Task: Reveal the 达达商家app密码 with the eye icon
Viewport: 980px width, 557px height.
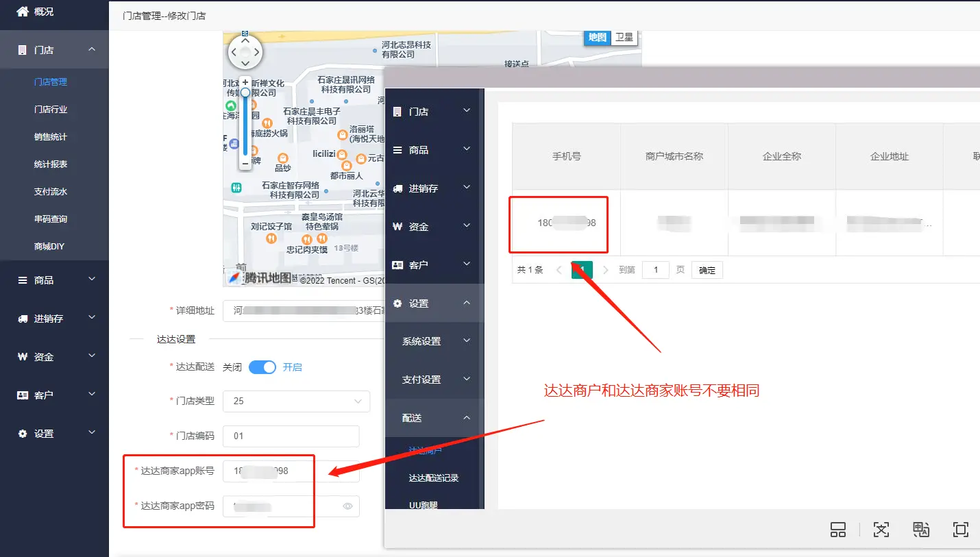Action: 347,506
